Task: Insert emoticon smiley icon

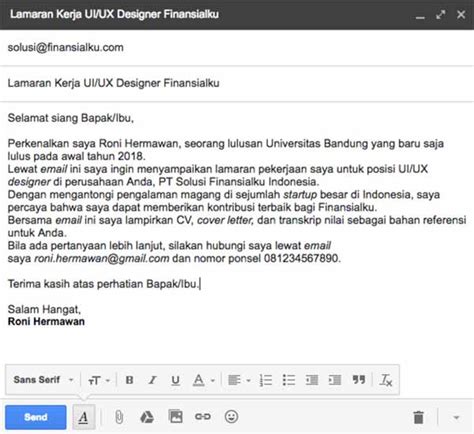Action: (x=231, y=417)
